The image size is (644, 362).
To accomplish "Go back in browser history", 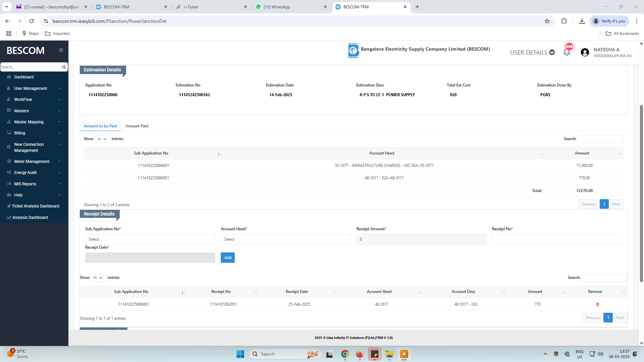I will (x=7, y=21).
